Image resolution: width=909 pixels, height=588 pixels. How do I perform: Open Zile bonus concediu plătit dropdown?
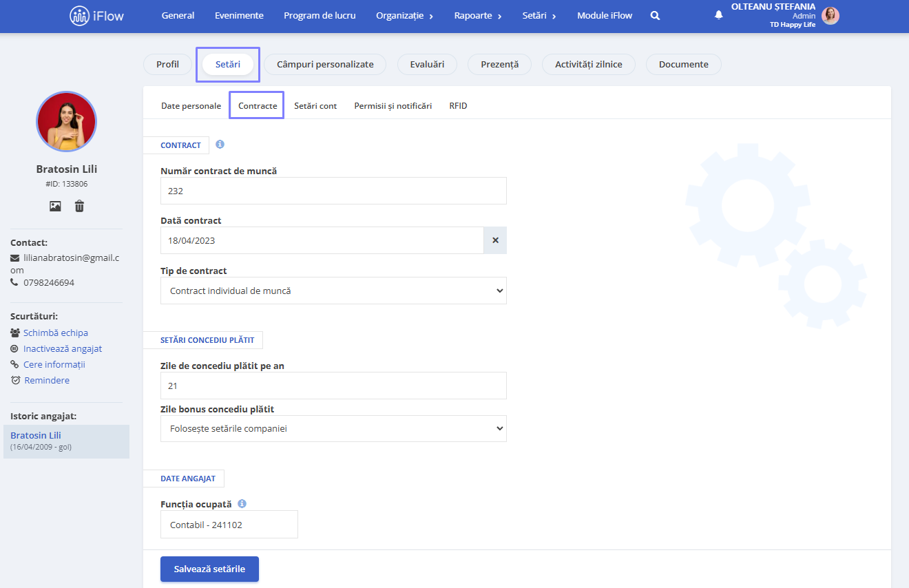[x=333, y=428]
